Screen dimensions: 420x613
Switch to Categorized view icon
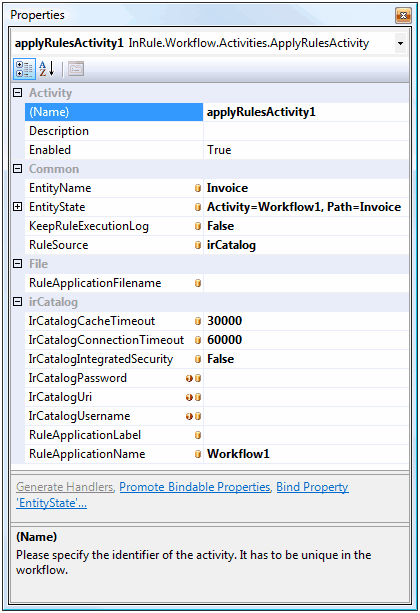pyautogui.click(x=24, y=69)
